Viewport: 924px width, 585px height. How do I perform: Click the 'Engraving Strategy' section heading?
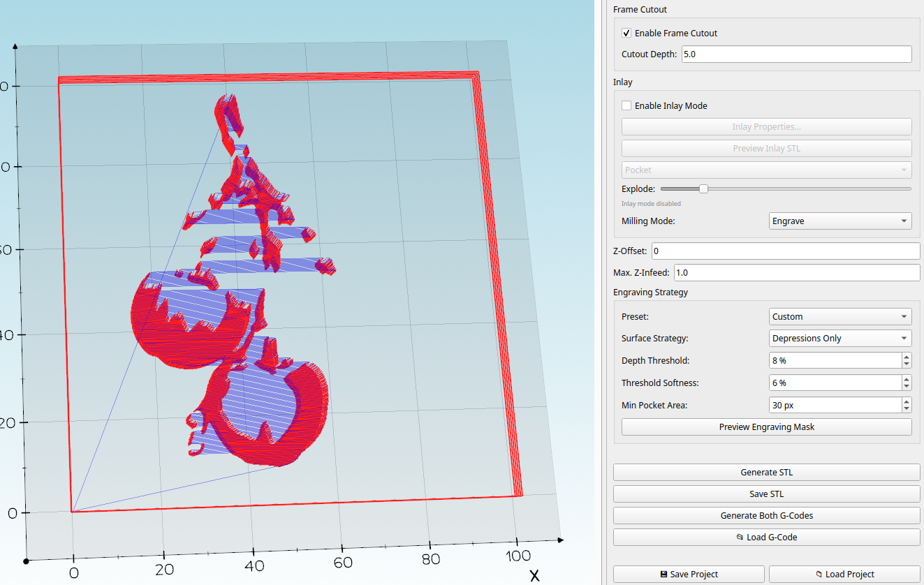[x=650, y=292]
